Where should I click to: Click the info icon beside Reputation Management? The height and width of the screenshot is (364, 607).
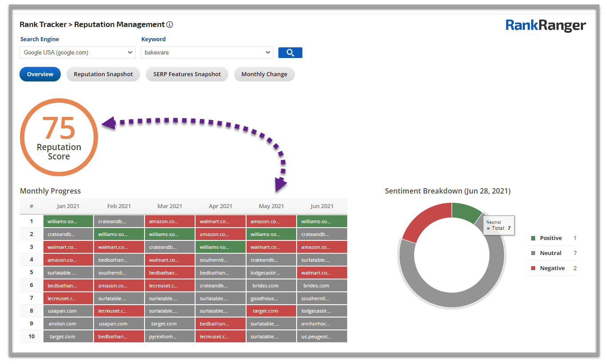tap(169, 25)
